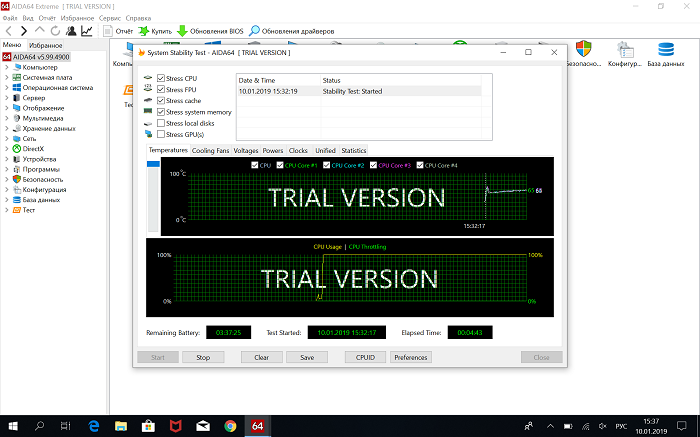Screen dimensions: 700x437
Task: Switch to Избранное sidebar tab
Action: 45,46
